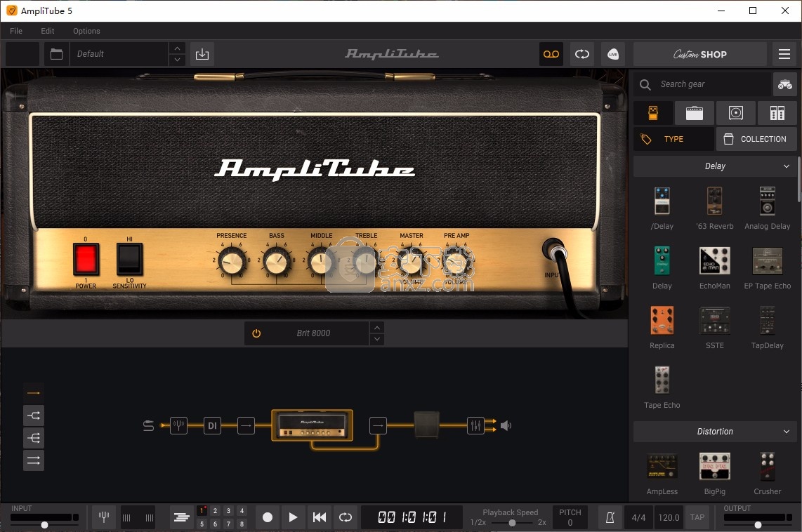802x532 pixels.
Task: Click the INPUT level slider
Action: 44,525
